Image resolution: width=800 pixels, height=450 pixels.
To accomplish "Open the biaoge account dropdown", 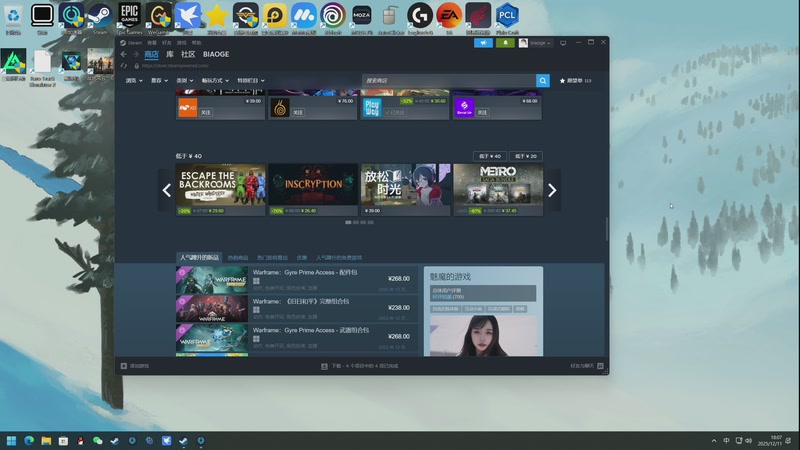I will (535, 43).
